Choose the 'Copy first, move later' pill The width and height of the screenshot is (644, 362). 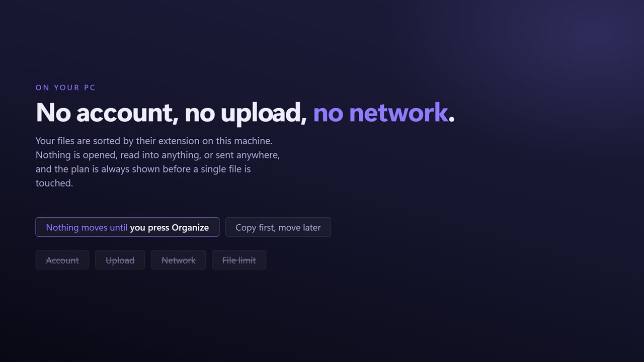pos(278,227)
